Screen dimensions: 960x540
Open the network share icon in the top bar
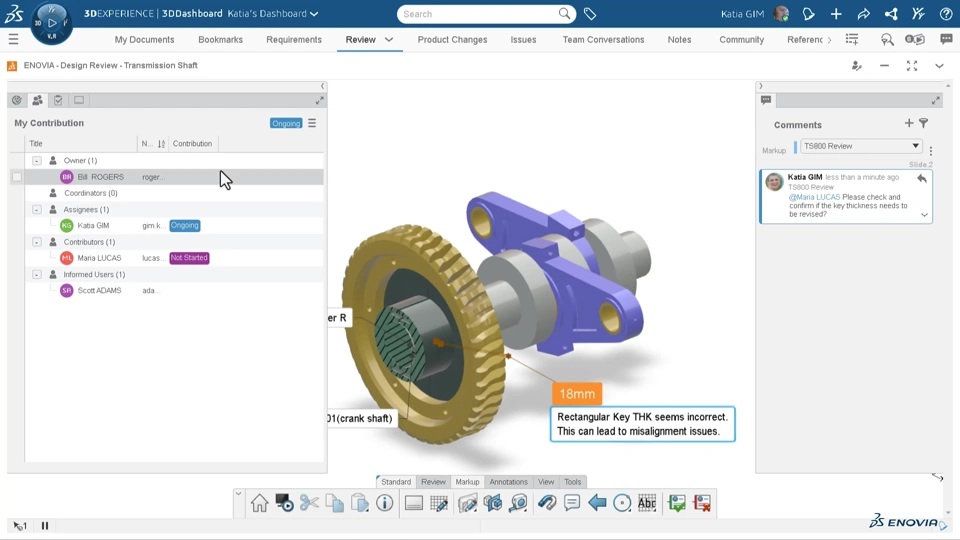coord(891,13)
